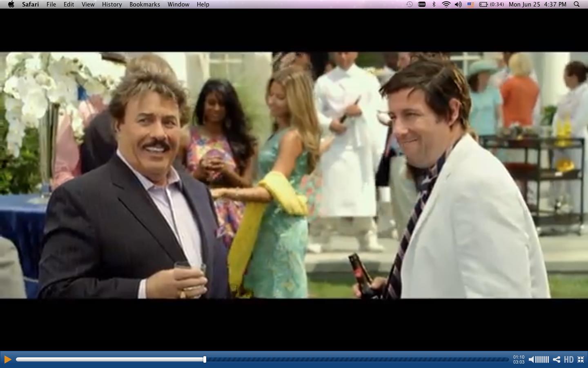Click the 01:10 elapsed time display
Screen dimensions: 588x368
tap(519, 357)
